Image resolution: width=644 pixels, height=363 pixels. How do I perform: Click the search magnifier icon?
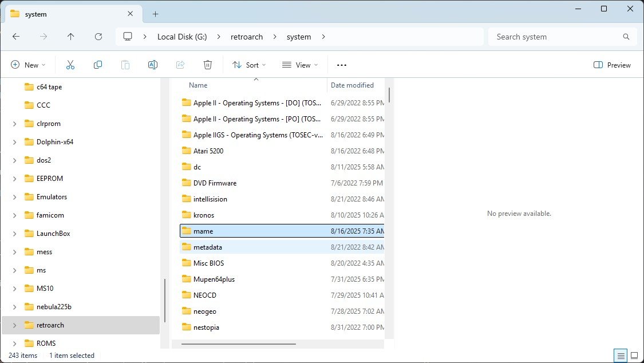(x=626, y=37)
